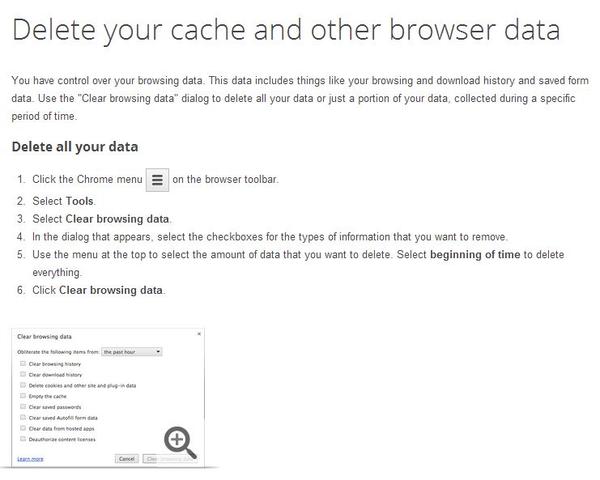Click the Learn more link
This screenshot has width=600, height=480.
(30, 458)
